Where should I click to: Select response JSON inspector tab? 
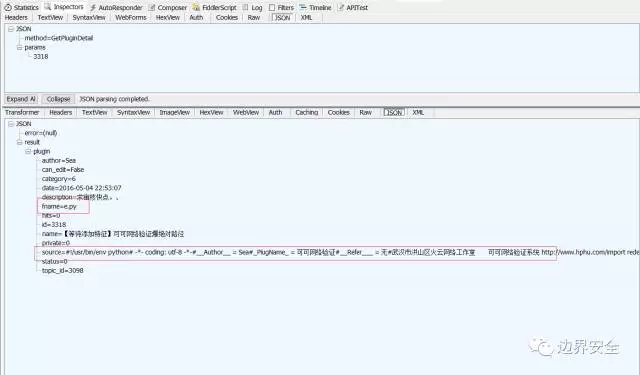(x=394, y=113)
